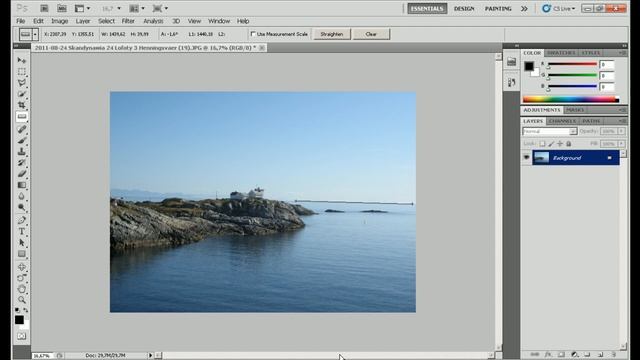Click the color spectrum ramp
The image size is (640, 360).
571,99
